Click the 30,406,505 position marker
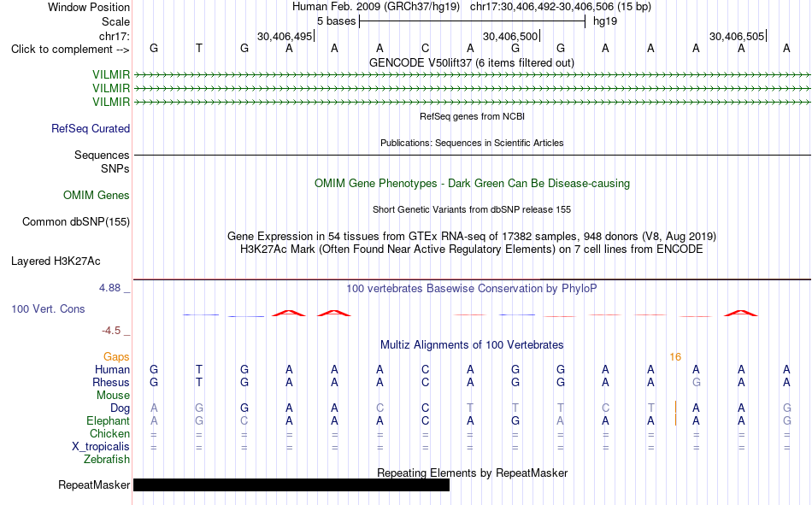The image size is (812, 505). pyautogui.click(x=738, y=36)
